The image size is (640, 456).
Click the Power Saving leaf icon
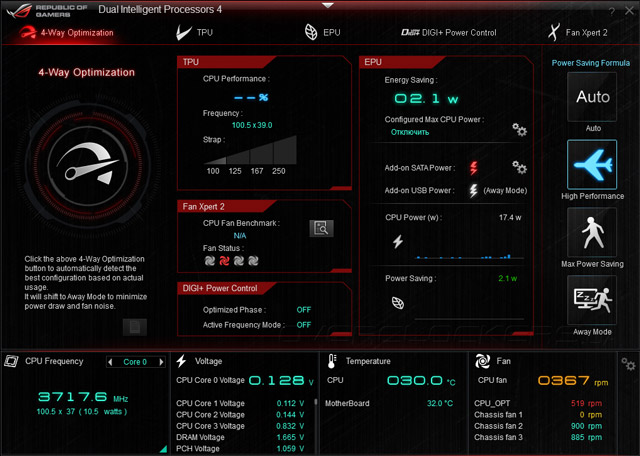398,303
